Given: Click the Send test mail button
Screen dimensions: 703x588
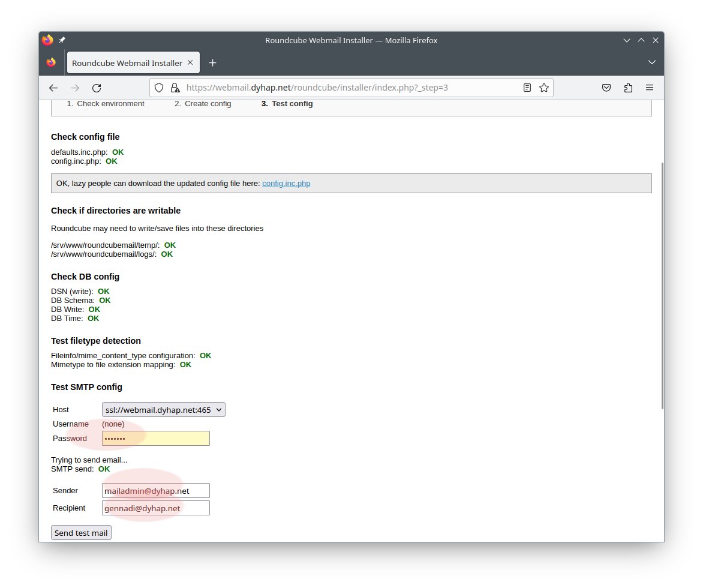Looking at the screenshot, I should pyautogui.click(x=81, y=533).
